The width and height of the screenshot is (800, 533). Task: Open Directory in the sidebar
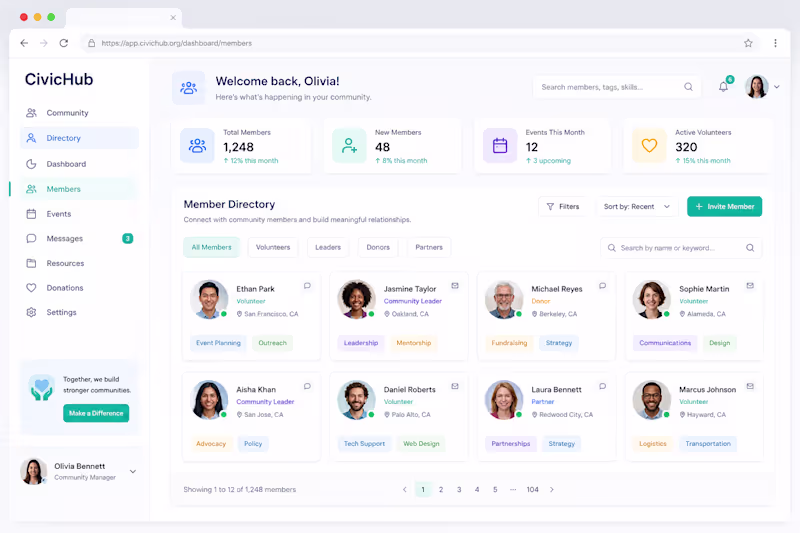(79, 138)
